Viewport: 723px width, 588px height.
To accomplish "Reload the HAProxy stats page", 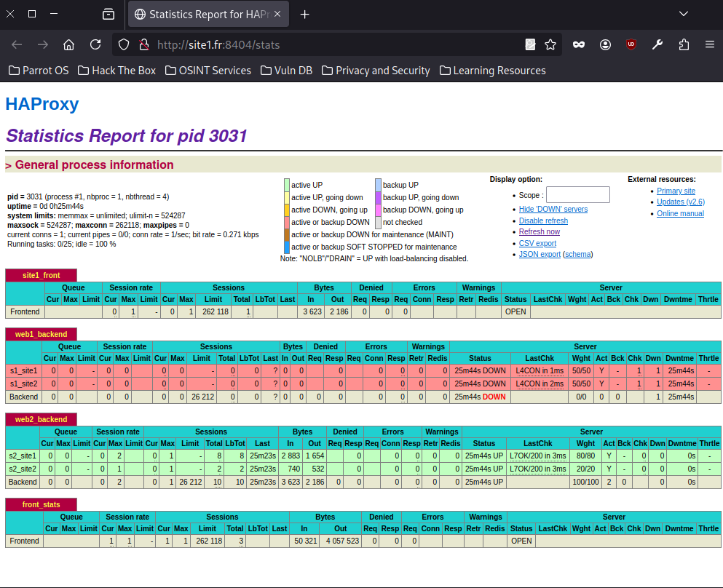I will tap(95, 44).
